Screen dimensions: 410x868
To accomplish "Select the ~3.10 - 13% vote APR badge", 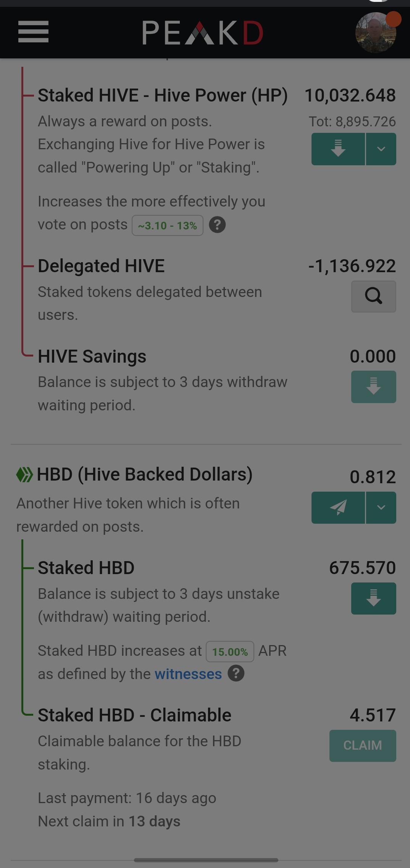I will [x=168, y=226].
